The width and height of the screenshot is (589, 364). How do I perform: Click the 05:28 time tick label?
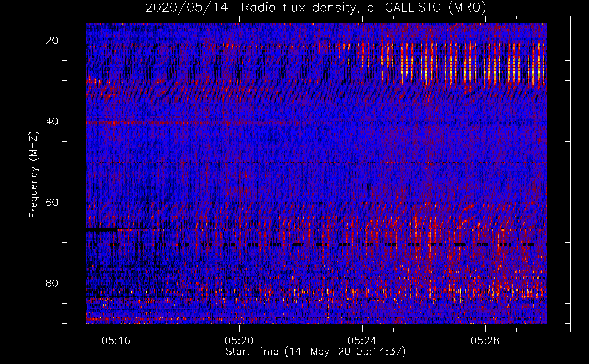pyautogui.click(x=485, y=341)
